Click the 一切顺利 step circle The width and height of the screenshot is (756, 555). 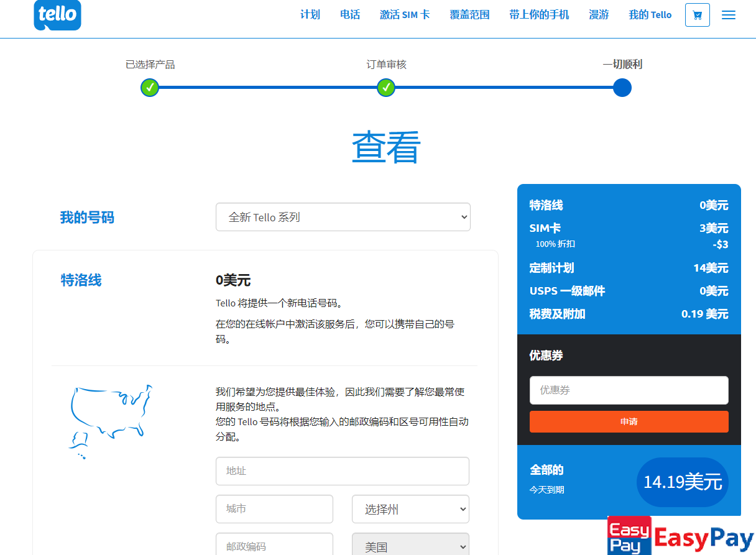[x=622, y=88]
